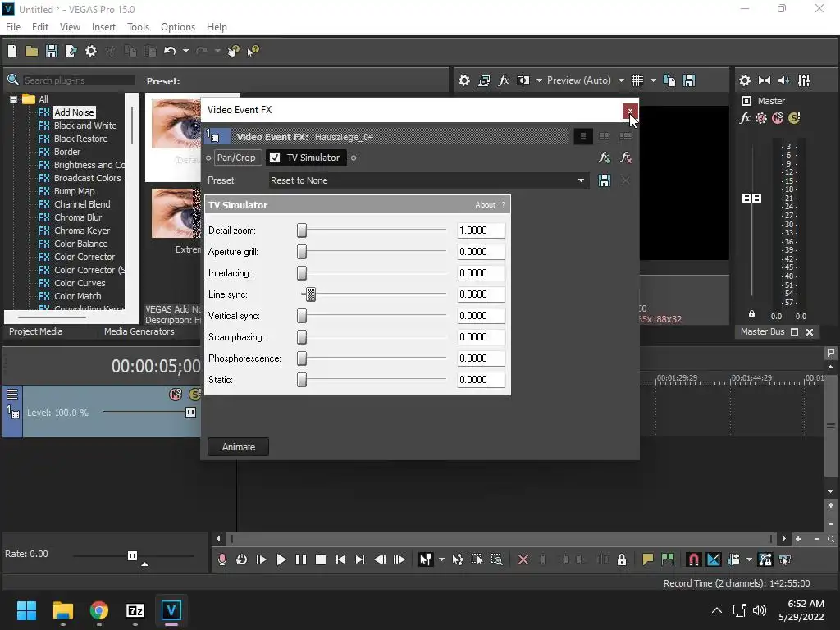The image size is (840, 630).
Task: Open the Tools menu
Action: pos(138,27)
